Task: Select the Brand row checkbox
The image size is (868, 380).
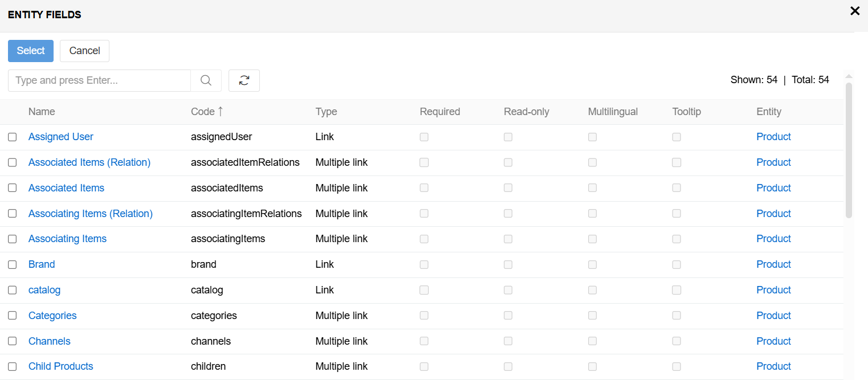Action: (x=13, y=265)
